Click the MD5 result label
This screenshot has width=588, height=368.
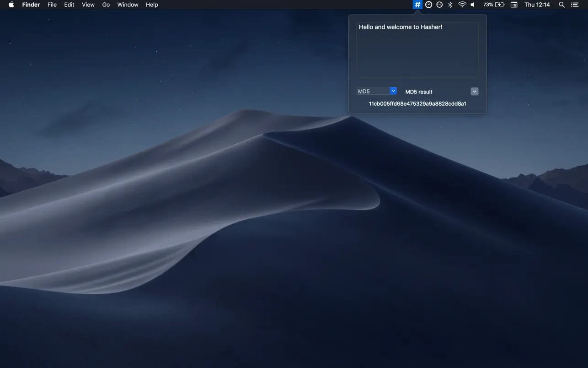(x=418, y=92)
